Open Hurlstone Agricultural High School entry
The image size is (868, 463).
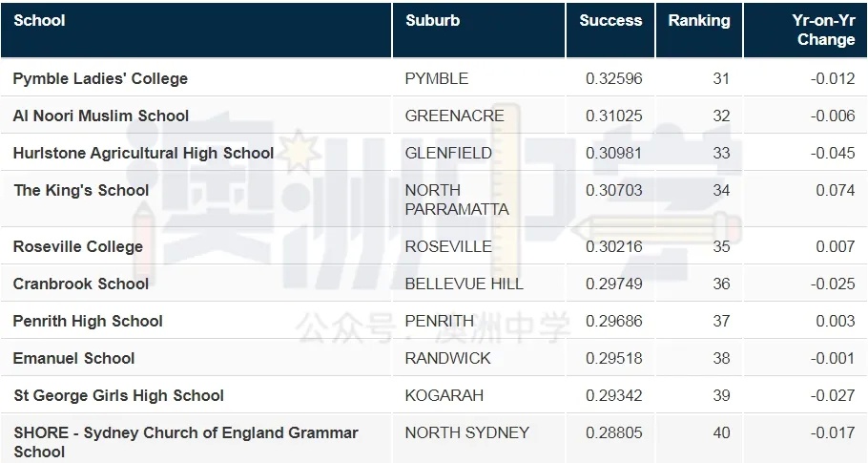(x=143, y=153)
